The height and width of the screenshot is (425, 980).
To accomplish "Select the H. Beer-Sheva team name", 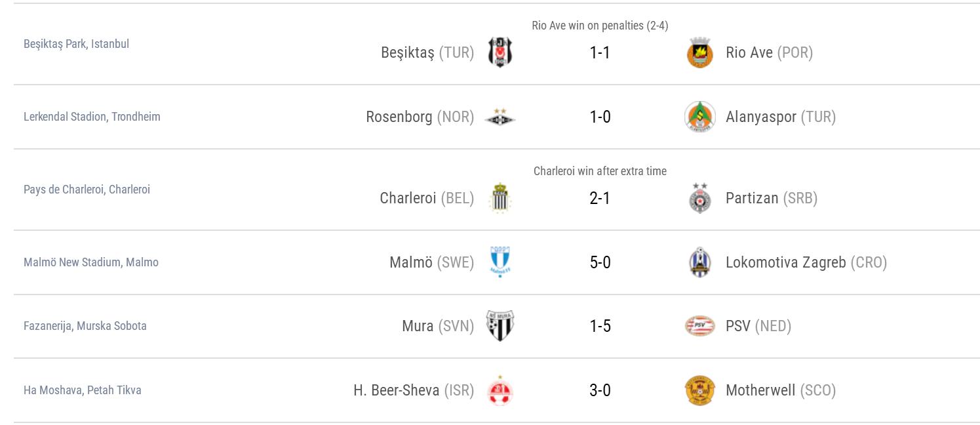I will [x=396, y=391].
